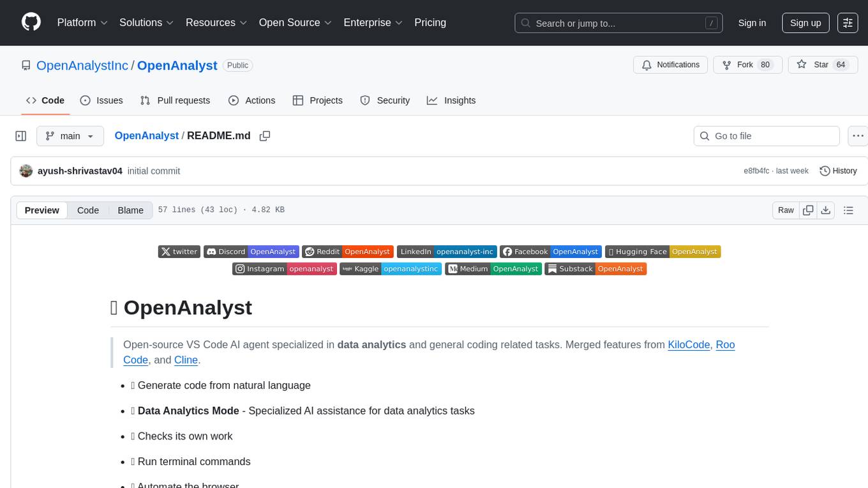Expand the file tree side panel
Viewport: 868px width, 488px height.
click(21, 136)
